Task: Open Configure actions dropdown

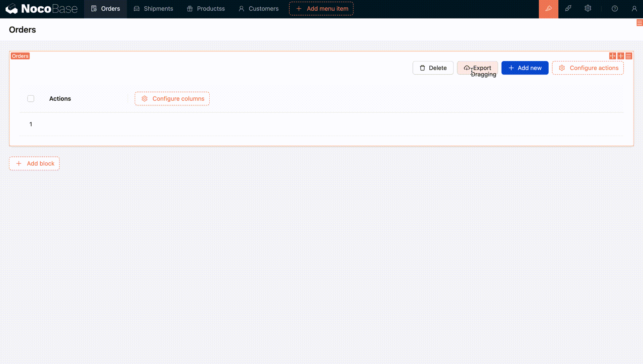Action: click(588, 68)
